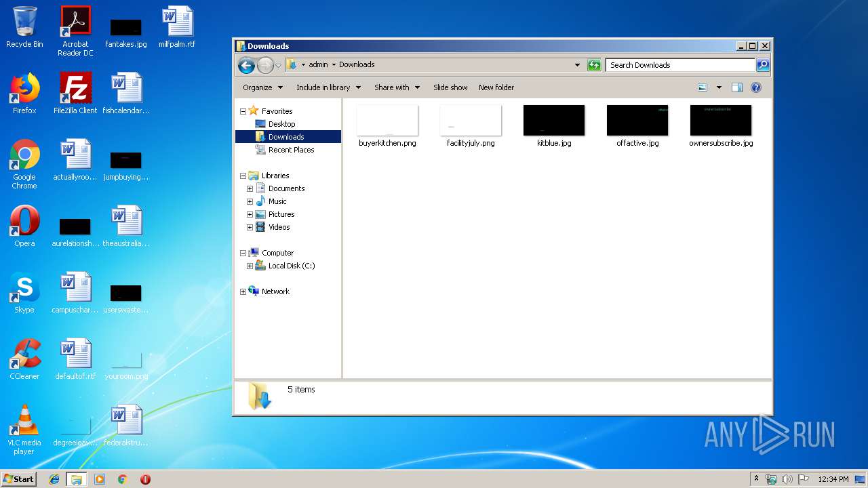
Task: Select milfpalm.rtf document on desktop
Action: (x=177, y=27)
